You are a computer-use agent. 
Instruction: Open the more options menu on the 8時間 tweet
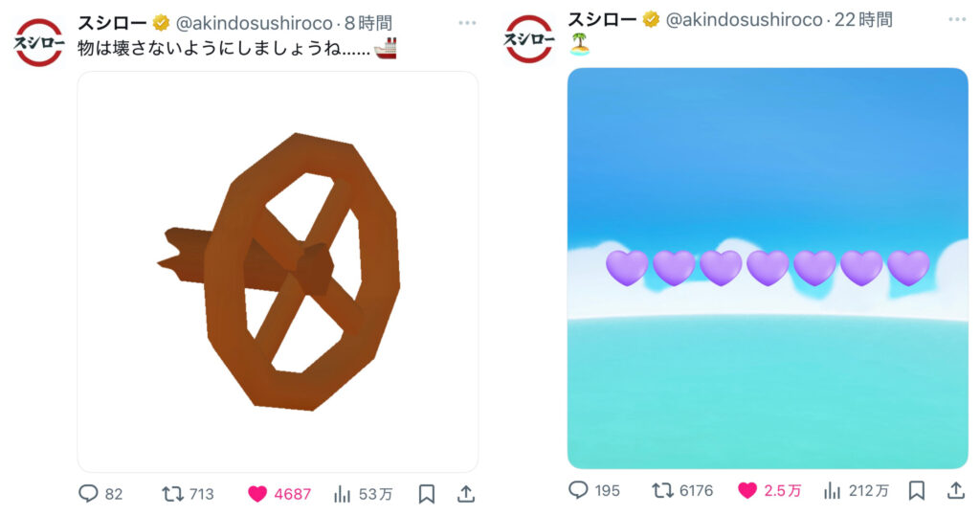coord(467,23)
